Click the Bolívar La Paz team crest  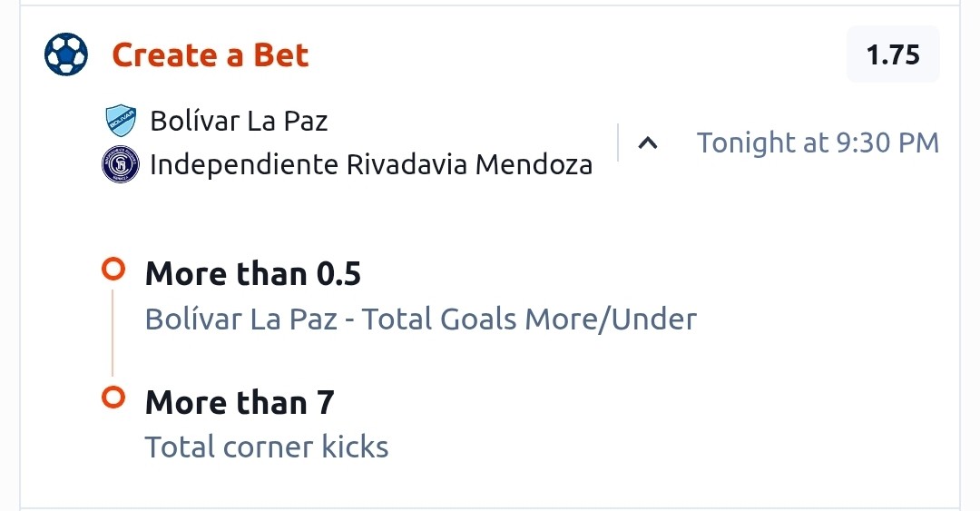(x=121, y=121)
